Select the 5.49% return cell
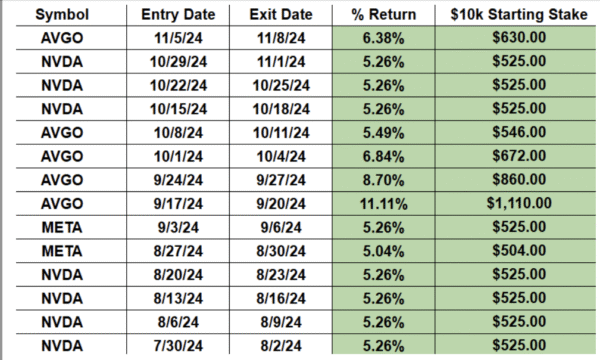The image size is (600, 360). click(x=383, y=133)
